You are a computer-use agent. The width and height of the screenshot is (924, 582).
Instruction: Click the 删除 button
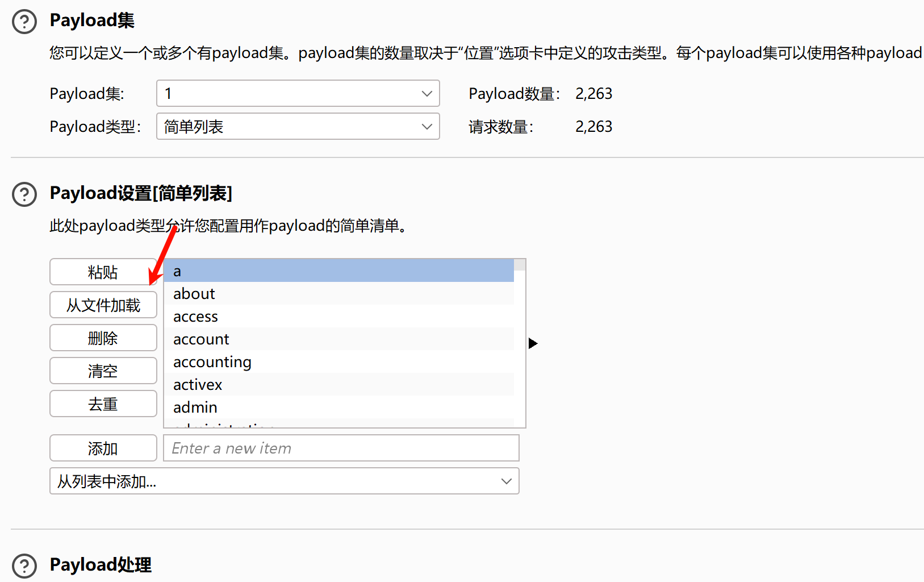(x=103, y=338)
